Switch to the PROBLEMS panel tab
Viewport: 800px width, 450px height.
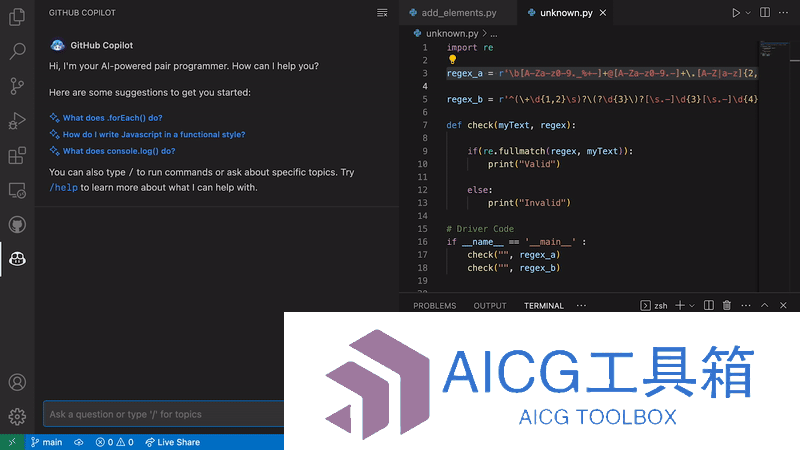[435, 306]
